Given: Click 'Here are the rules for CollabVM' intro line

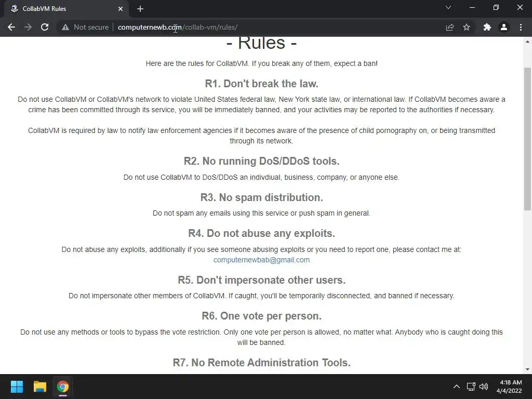Looking at the screenshot, I should tap(262, 63).
